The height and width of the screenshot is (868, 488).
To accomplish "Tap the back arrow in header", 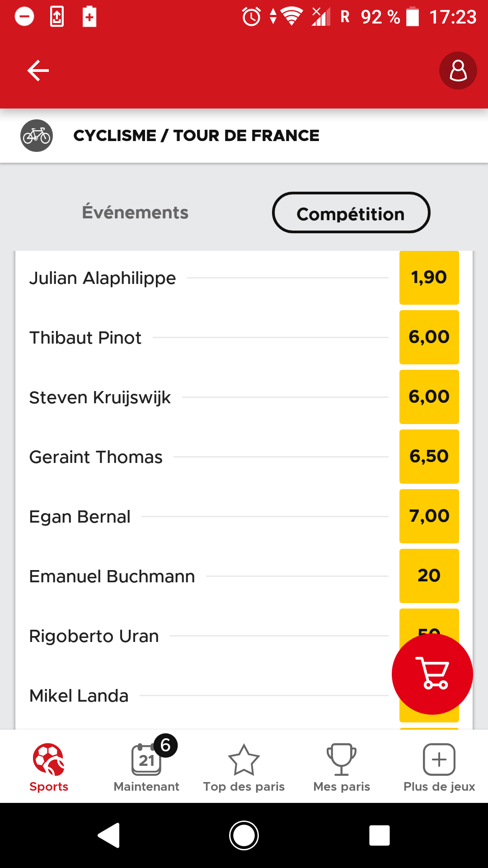I will tap(38, 71).
